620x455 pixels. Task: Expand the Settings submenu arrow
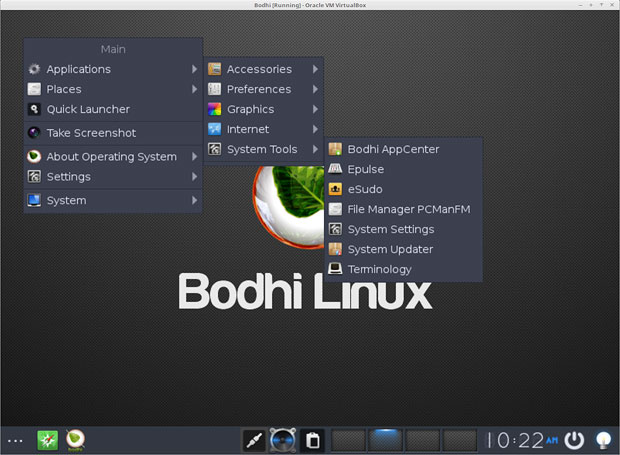tap(194, 176)
